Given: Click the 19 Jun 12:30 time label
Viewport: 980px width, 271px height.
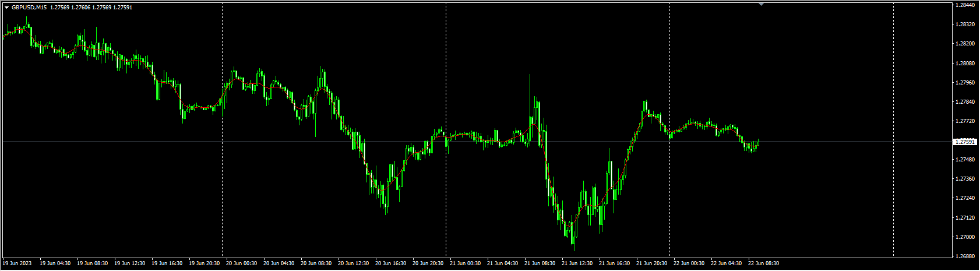Looking at the screenshot, I should click(129, 263).
